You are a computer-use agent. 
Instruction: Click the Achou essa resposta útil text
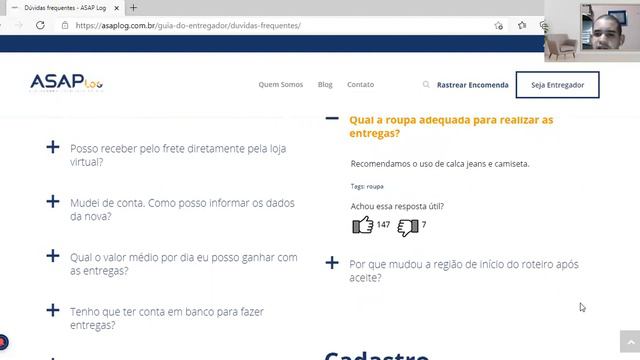pos(397,206)
